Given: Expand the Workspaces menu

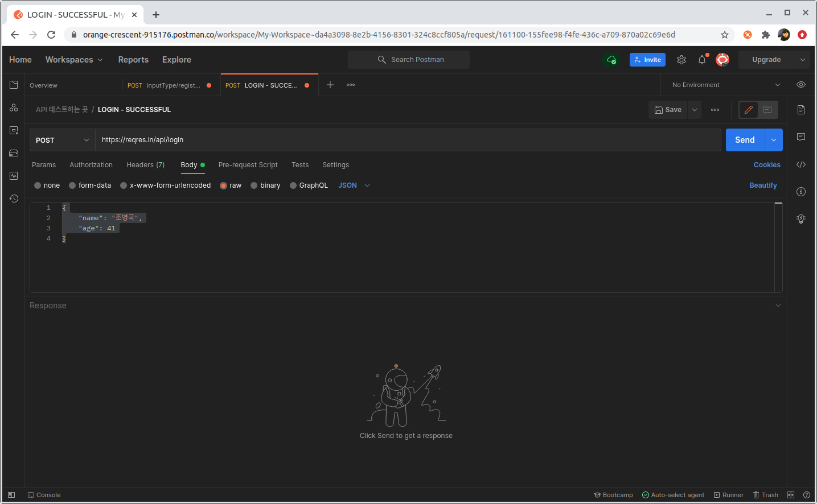Looking at the screenshot, I should click(74, 60).
